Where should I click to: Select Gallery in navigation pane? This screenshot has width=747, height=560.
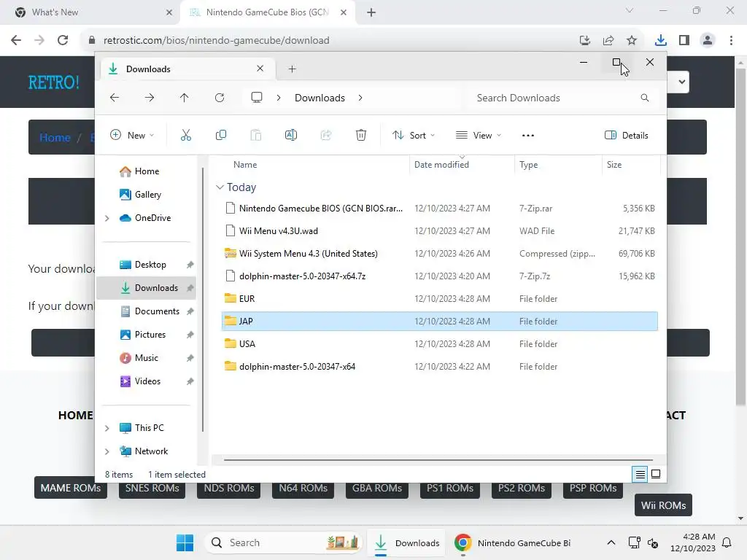146,195
